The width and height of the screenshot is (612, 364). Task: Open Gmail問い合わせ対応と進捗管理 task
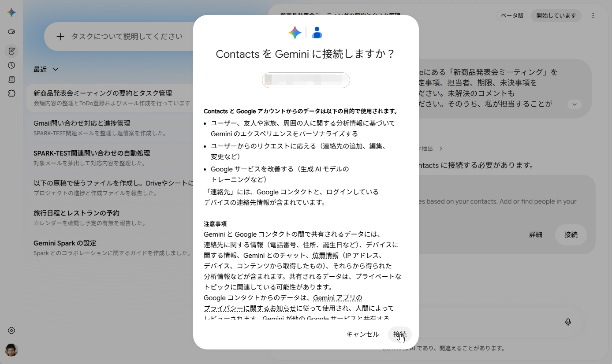(x=111, y=128)
